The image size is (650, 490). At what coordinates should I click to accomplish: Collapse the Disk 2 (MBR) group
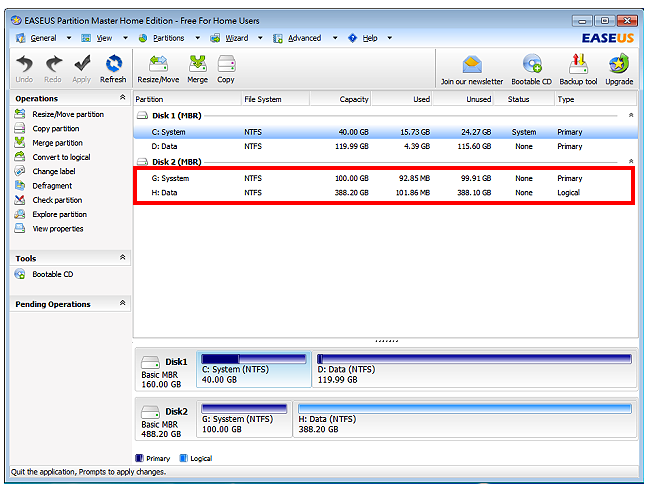[631, 161]
